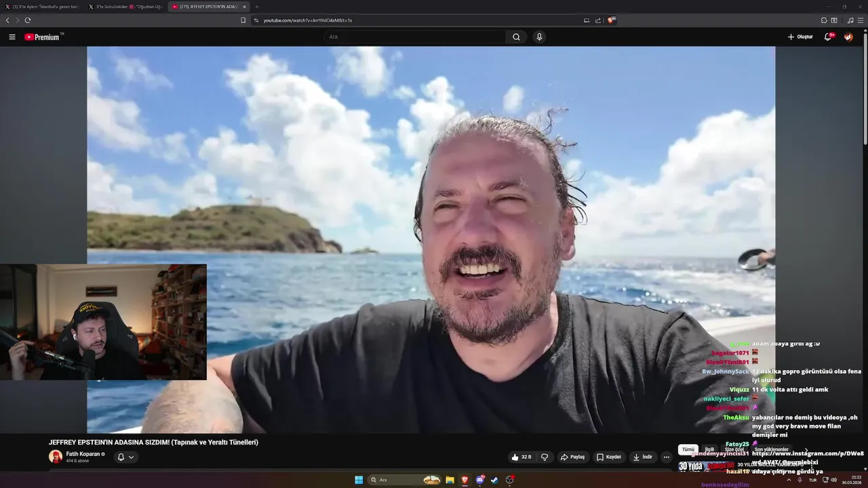The width and height of the screenshot is (868, 488).
Task: Toggle browser sidebar panel icon
Action: [x=834, y=20]
